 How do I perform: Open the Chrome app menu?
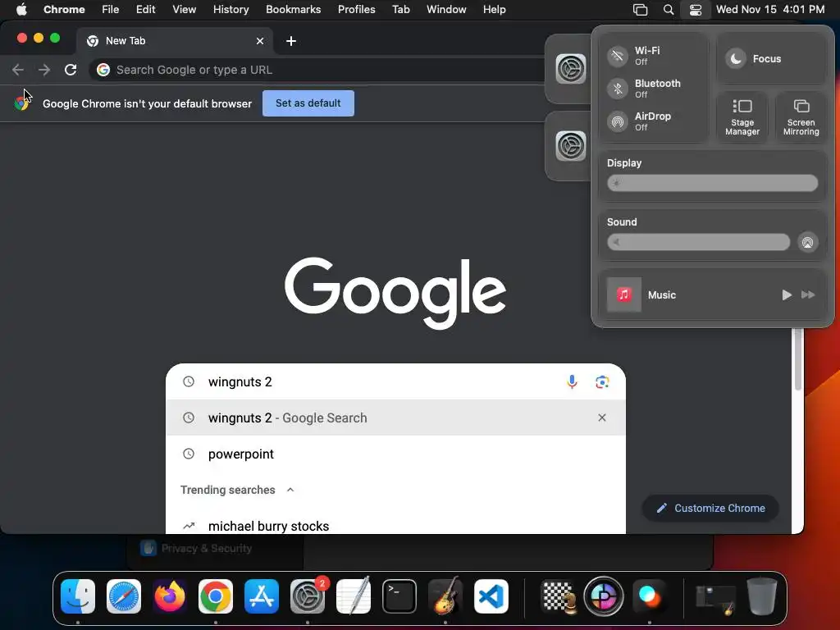point(64,10)
